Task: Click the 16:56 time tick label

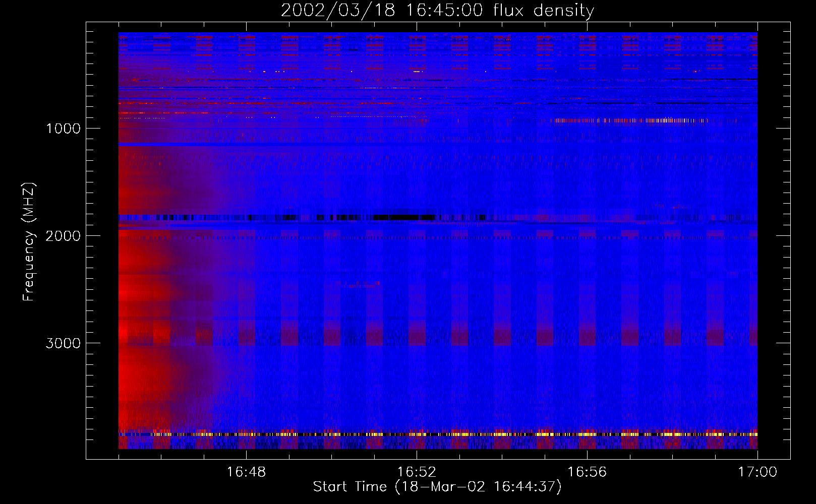Action: coord(587,472)
